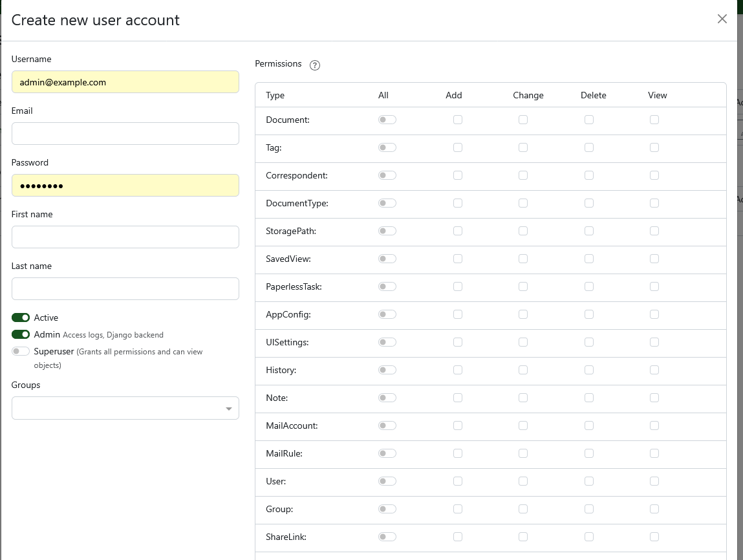Check the Delete checkbox for SavedView
The width and height of the screenshot is (743, 560).
coord(589,259)
